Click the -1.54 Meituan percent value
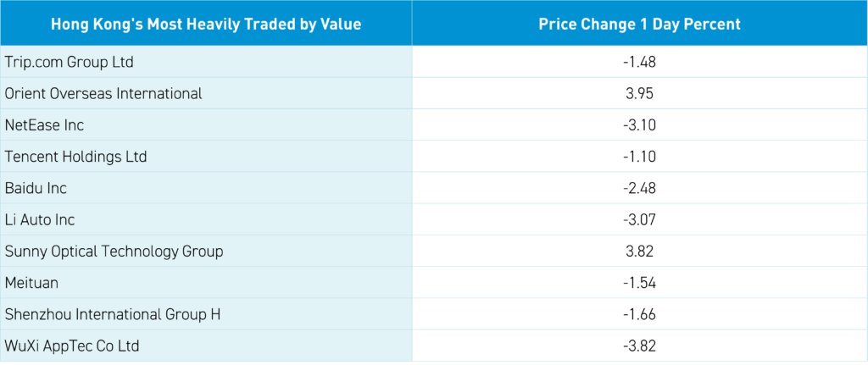The height and width of the screenshot is (365, 868). 639,283
